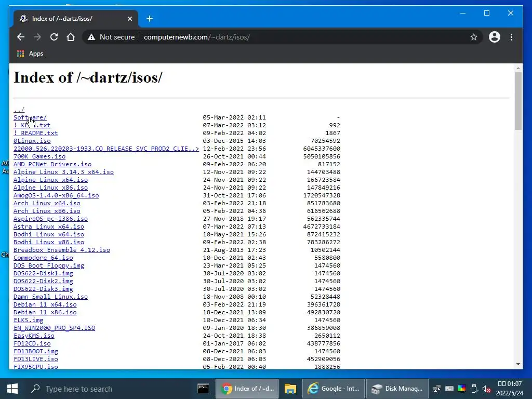Select the Index of /~dartz/isos/ tab

(x=76, y=19)
